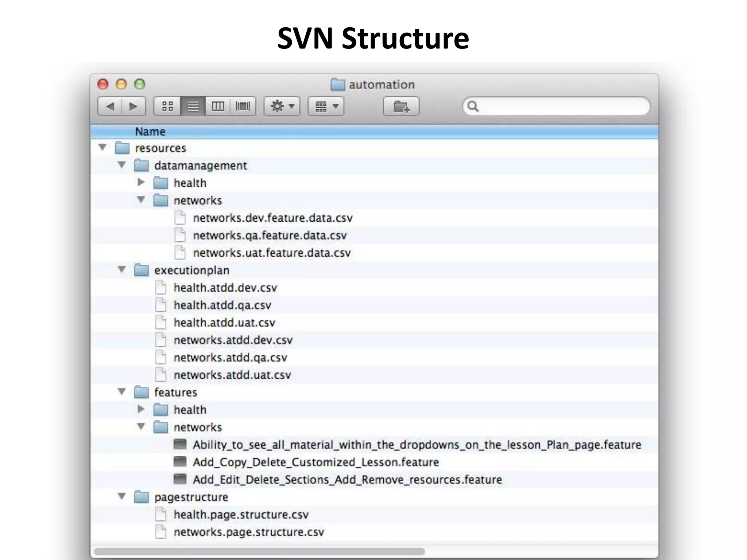Select the datamanagement folder icon
747x560 pixels.
(142, 166)
